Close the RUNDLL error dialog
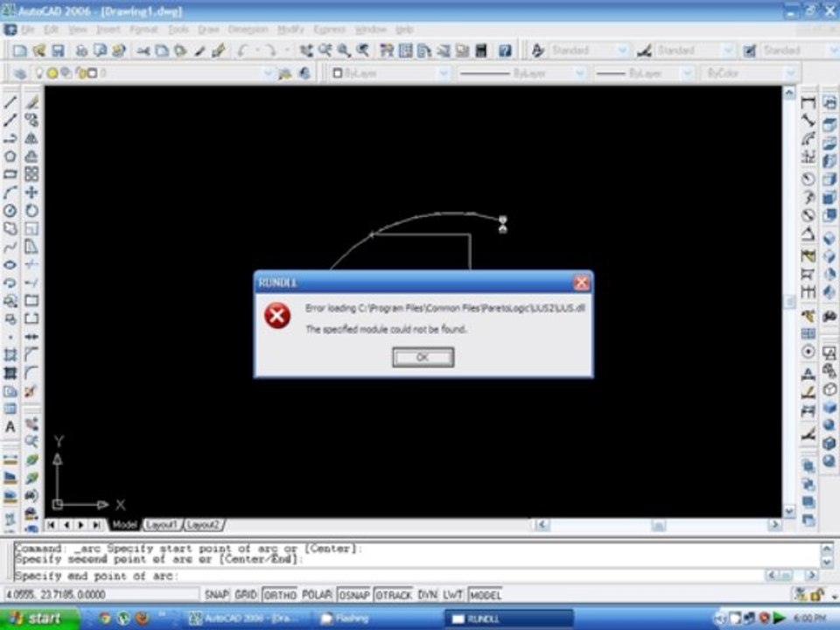The width and height of the screenshot is (840, 630). point(581,283)
